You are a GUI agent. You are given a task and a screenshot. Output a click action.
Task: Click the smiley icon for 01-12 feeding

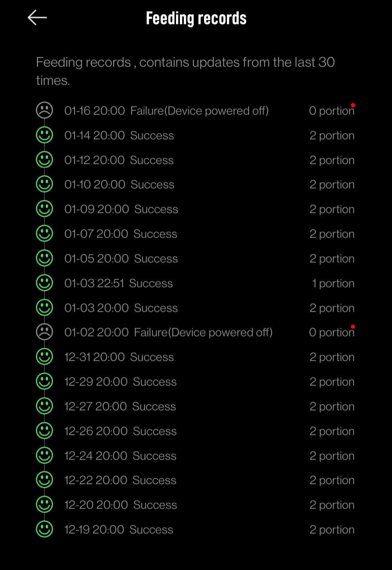[44, 160]
